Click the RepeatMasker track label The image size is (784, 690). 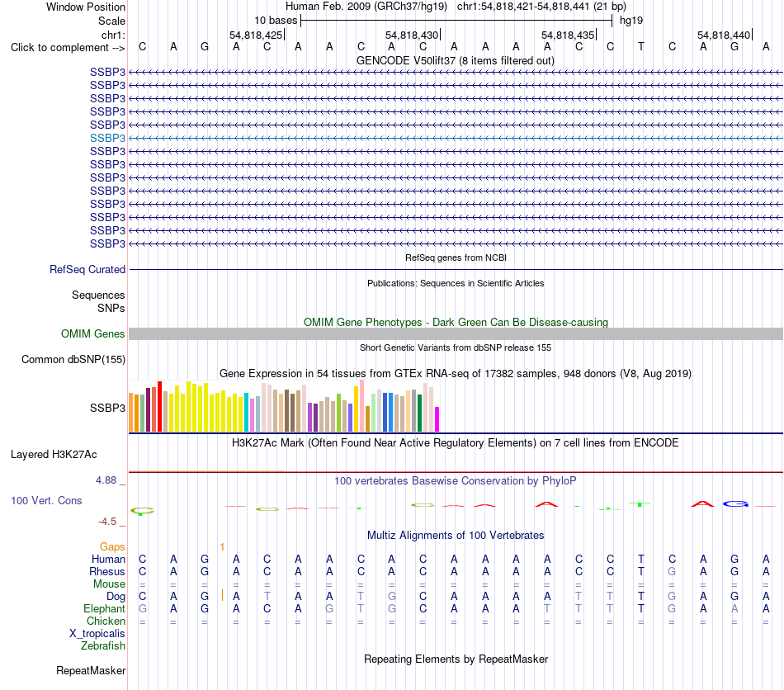pyautogui.click(x=91, y=670)
